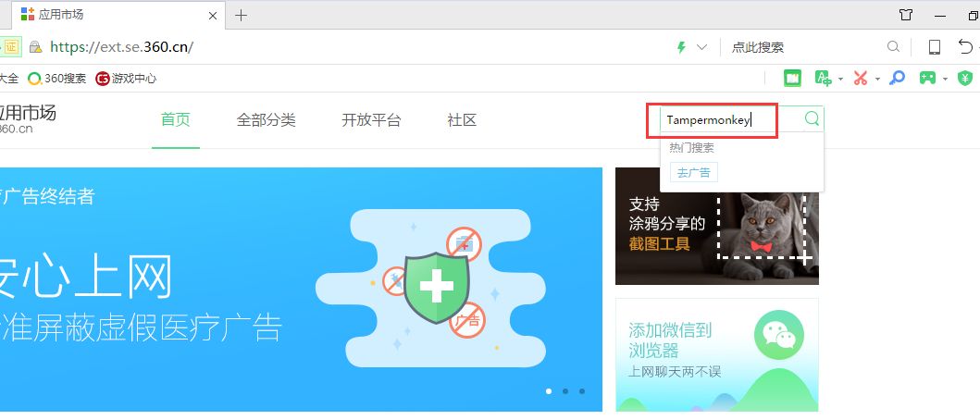Viewport: 980px width, 420px height.
Task: Open 社区 navigation item
Action: pos(462,120)
